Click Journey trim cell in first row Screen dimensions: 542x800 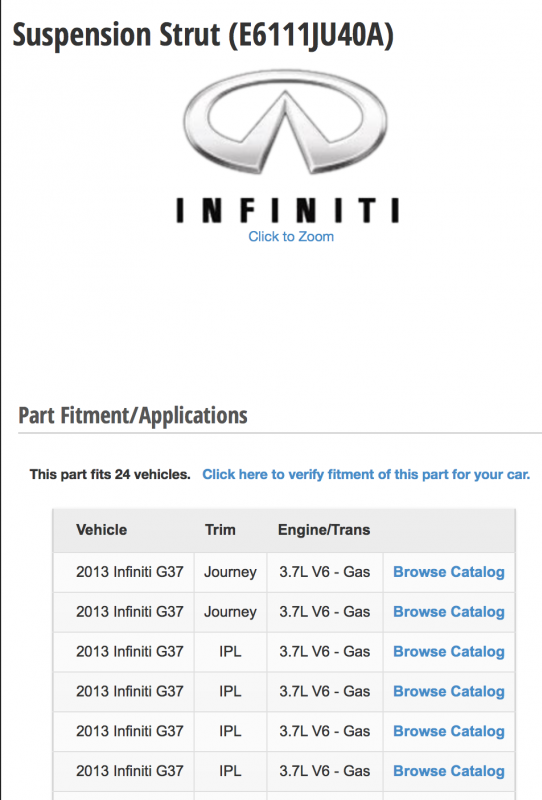pyautogui.click(x=230, y=572)
